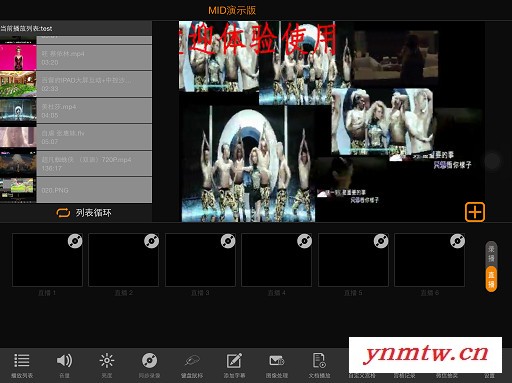Open the 播放列表 playlist icon in bottom toolbar
Screen dimensions: 512x383
pos(22,361)
